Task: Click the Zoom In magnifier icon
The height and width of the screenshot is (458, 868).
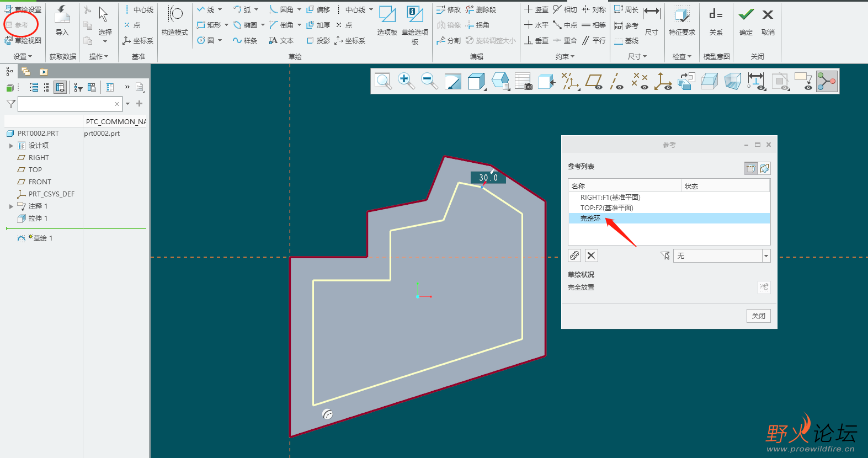Action: click(x=406, y=81)
